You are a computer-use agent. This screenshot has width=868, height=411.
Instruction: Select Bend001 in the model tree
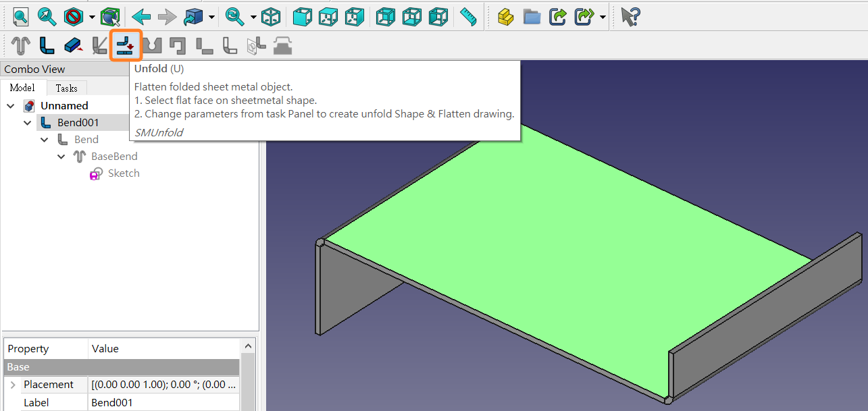(x=78, y=122)
